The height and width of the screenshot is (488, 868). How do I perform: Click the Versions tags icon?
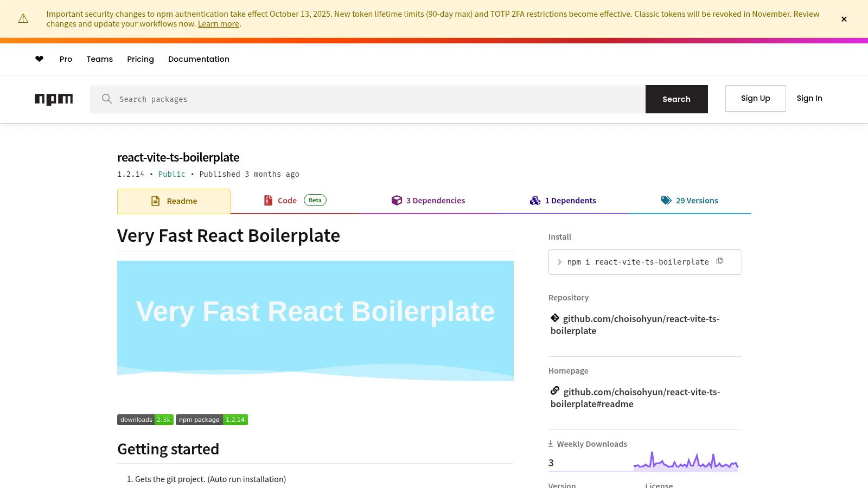tap(666, 201)
